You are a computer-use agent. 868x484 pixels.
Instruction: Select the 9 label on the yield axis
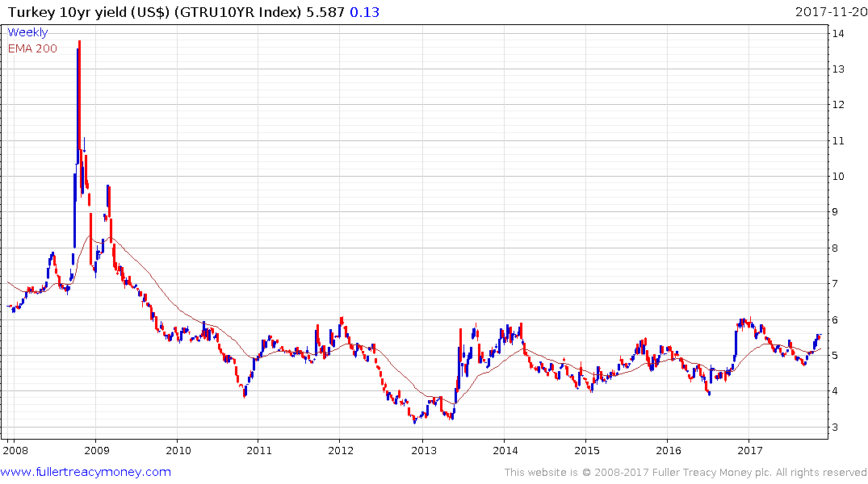pos(836,212)
